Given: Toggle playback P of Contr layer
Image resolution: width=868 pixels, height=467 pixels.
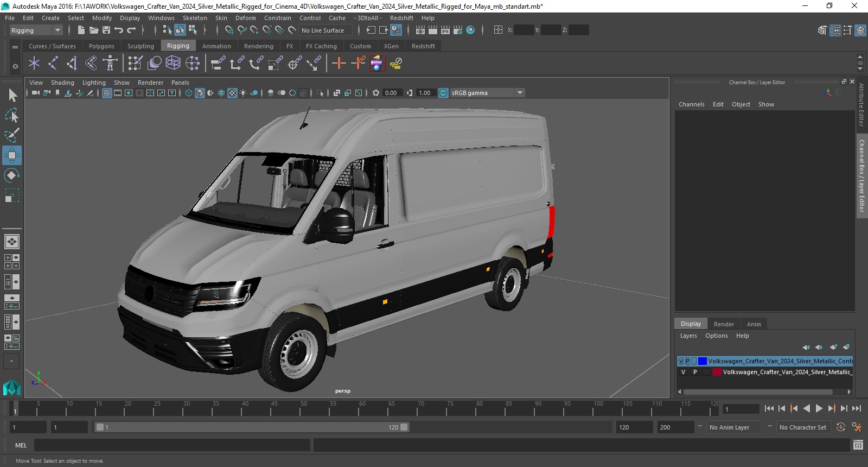Looking at the screenshot, I should [x=687, y=361].
